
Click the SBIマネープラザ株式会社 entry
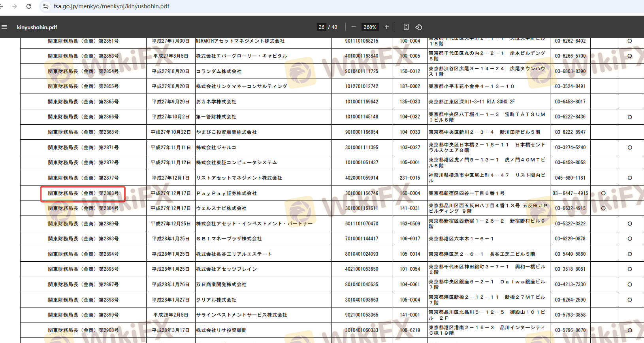coord(229,239)
